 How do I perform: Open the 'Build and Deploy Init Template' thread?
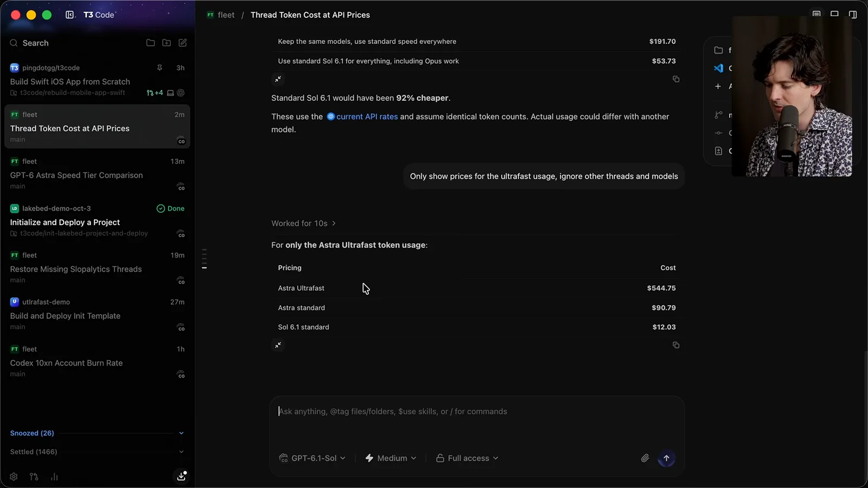click(x=97, y=314)
